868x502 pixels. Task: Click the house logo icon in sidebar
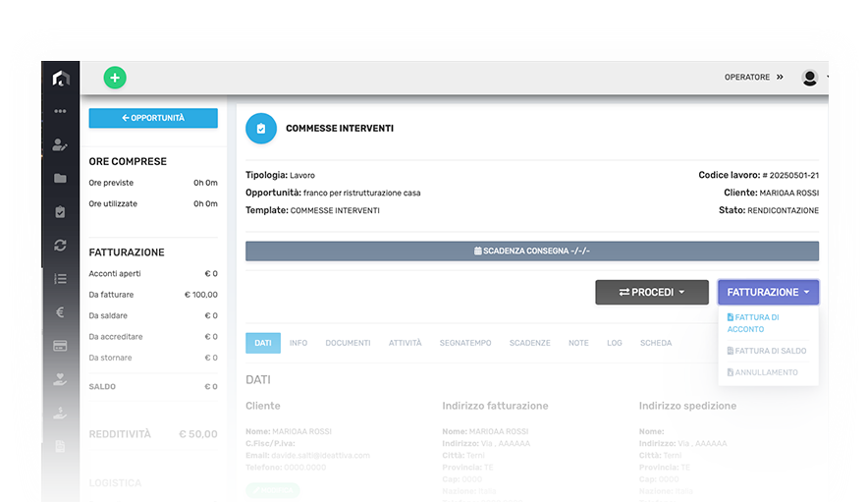(60, 79)
